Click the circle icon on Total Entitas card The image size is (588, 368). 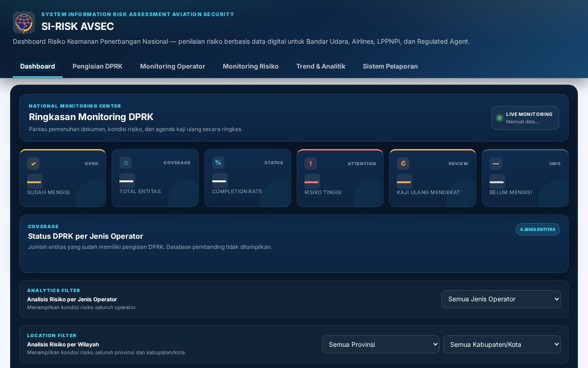[x=125, y=163]
